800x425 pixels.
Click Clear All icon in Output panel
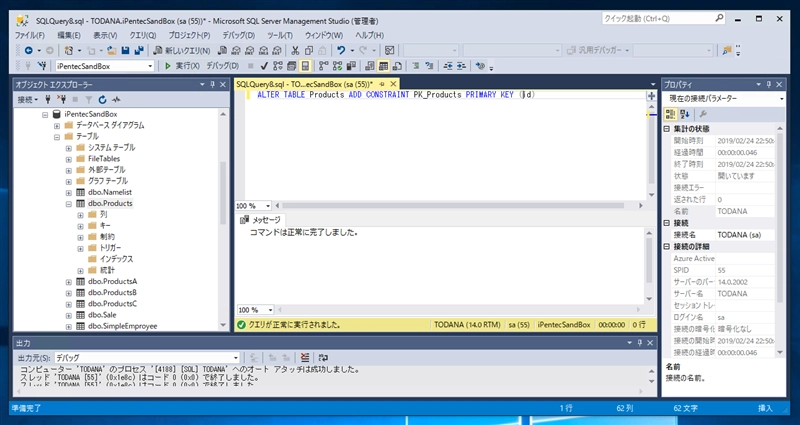(305, 358)
